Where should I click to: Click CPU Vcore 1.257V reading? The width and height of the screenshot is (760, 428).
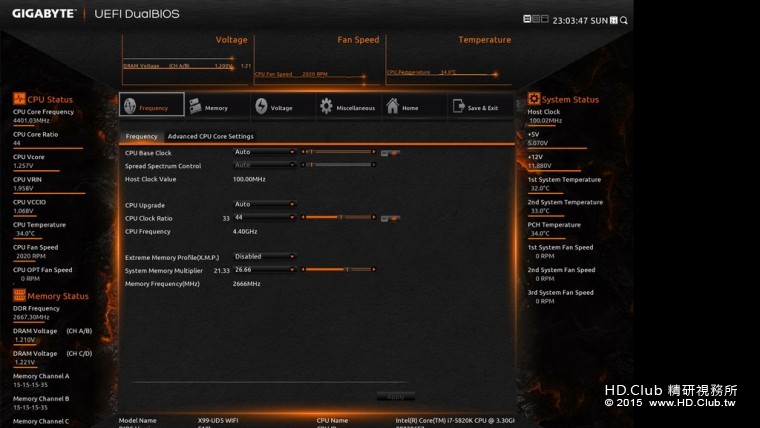click(23, 166)
